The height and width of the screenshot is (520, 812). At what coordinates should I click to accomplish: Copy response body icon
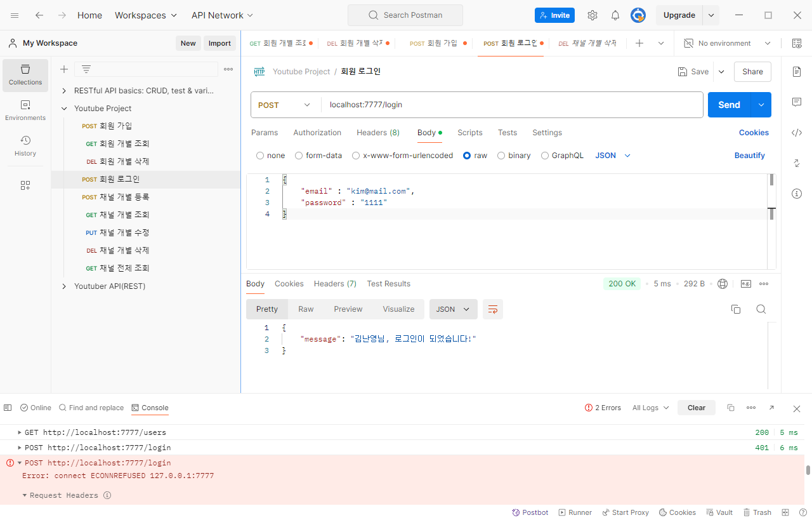click(x=736, y=309)
